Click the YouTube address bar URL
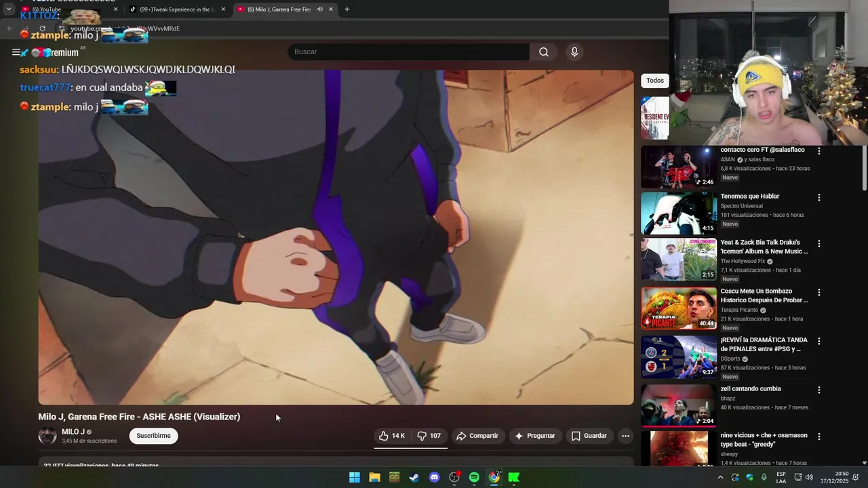 pos(125,28)
